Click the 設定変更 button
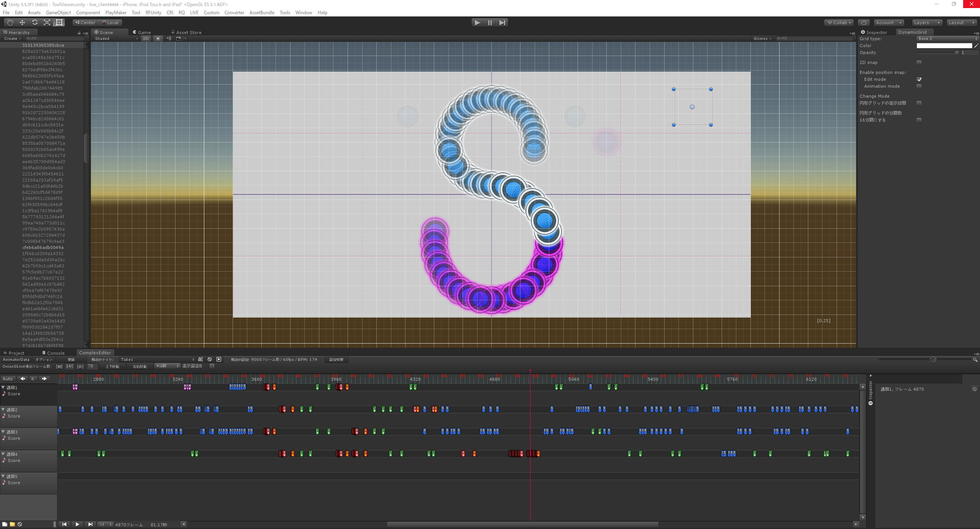The width and height of the screenshot is (980, 529). coord(336,360)
